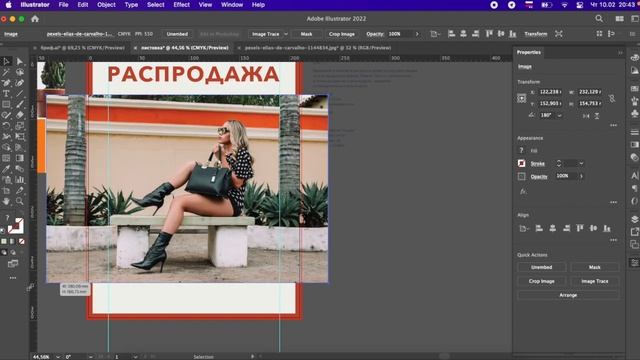The width and height of the screenshot is (640, 360).
Task: Select the Pen tool
Action: (x=7, y=83)
